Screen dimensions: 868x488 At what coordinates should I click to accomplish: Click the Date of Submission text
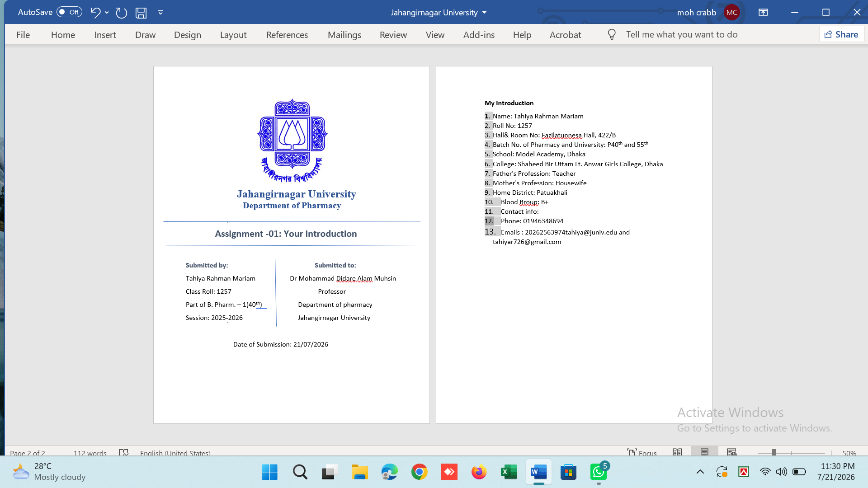point(281,344)
